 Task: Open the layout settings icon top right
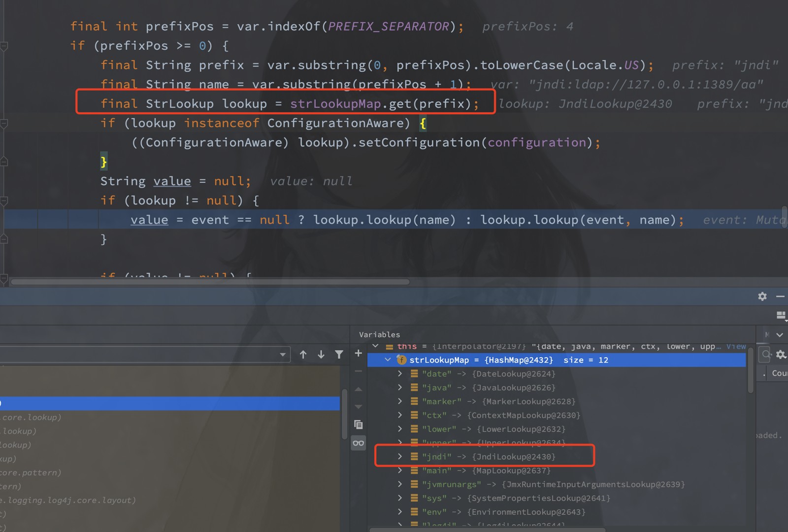pos(781,315)
